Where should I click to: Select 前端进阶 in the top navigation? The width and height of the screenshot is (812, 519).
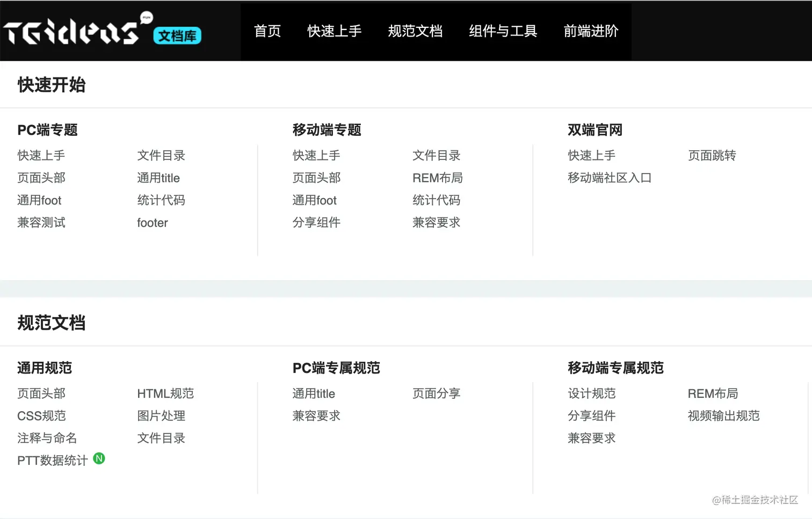(x=591, y=31)
